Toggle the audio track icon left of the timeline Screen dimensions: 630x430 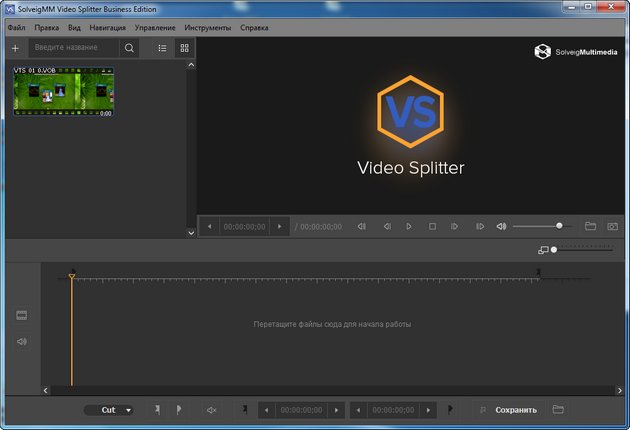[x=21, y=342]
